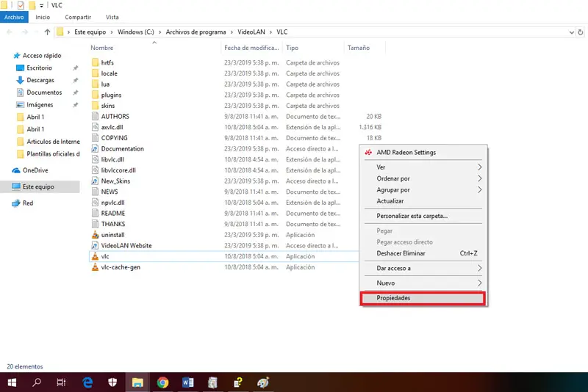This screenshot has height=392, width=588.
Task: Click Archivos de programa in breadcrumb
Action: 196,32
